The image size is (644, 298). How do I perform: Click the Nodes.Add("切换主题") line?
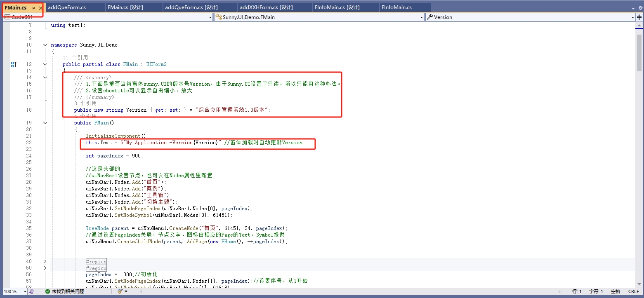[x=132, y=202]
